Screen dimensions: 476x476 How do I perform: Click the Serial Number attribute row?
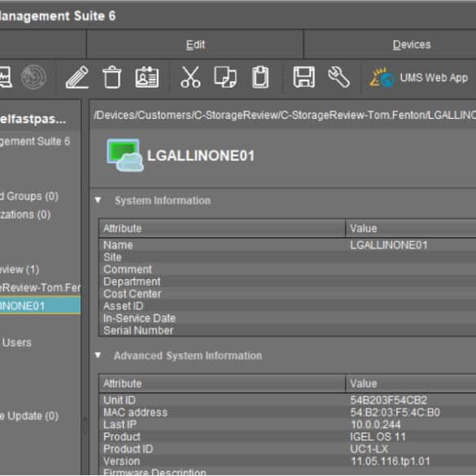[x=287, y=330]
